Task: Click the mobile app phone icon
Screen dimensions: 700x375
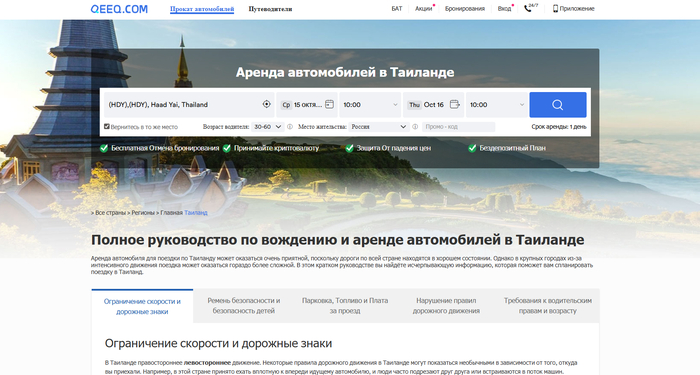Action: pyautogui.click(x=555, y=8)
